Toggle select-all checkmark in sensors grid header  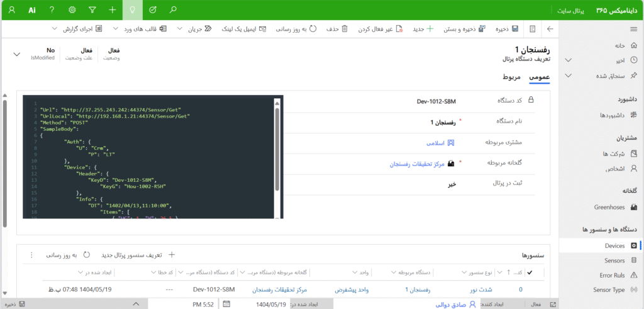pos(530,272)
